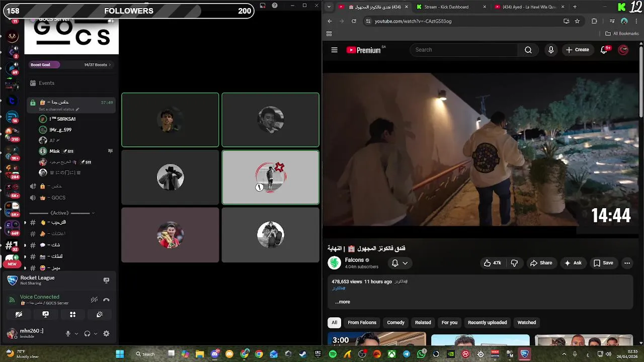Share the YouTube video
Viewport: 644px width, 362px height.
coord(541,263)
